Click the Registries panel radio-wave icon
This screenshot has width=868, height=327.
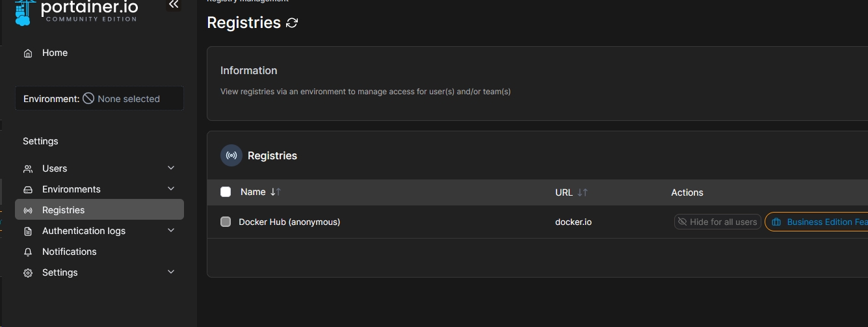(231, 156)
